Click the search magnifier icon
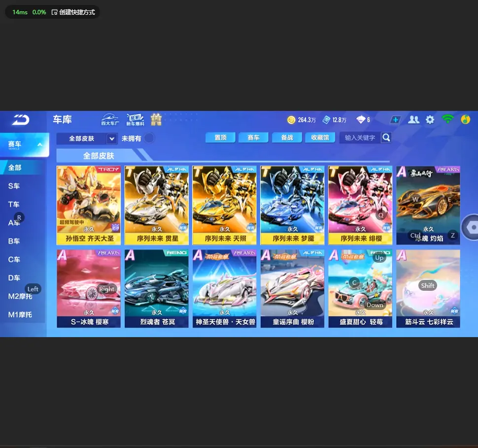 [386, 138]
